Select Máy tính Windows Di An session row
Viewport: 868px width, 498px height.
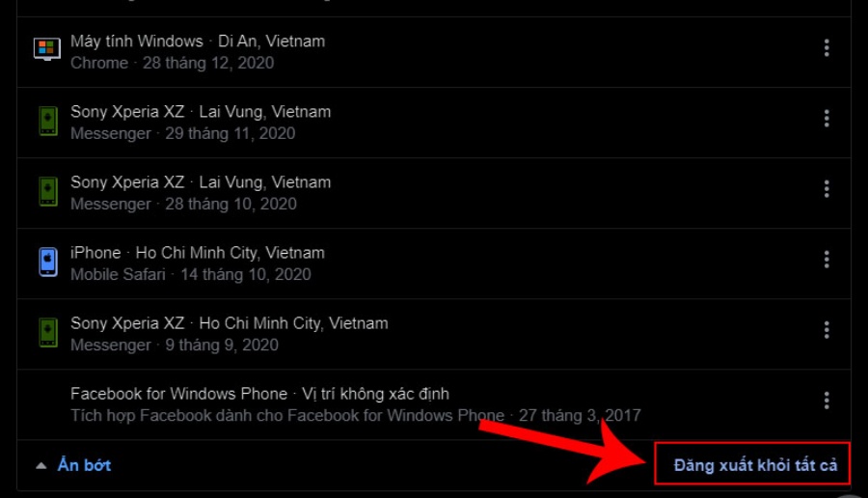tap(433, 52)
